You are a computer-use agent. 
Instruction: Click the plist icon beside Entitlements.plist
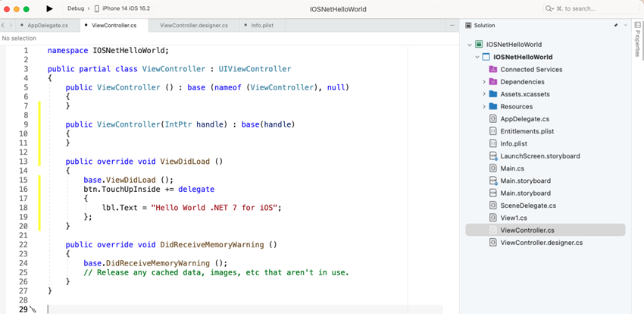(x=493, y=131)
